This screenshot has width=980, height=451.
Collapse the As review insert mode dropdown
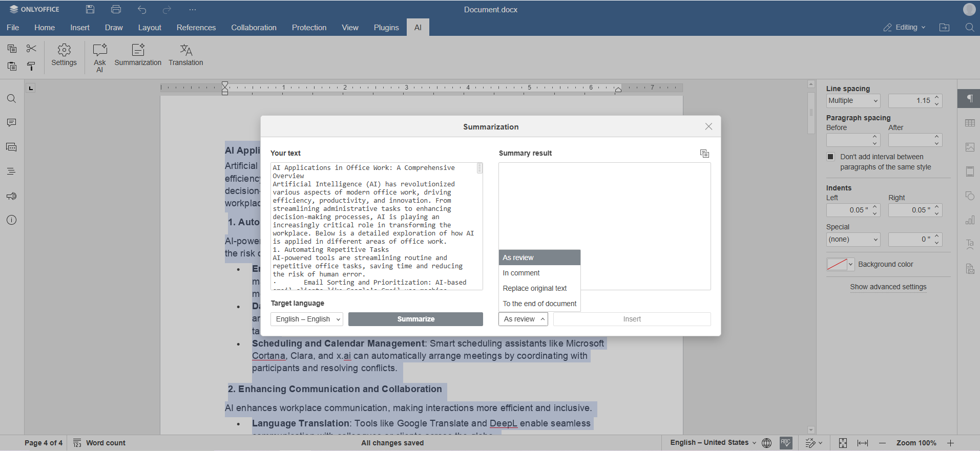(x=523, y=319)
